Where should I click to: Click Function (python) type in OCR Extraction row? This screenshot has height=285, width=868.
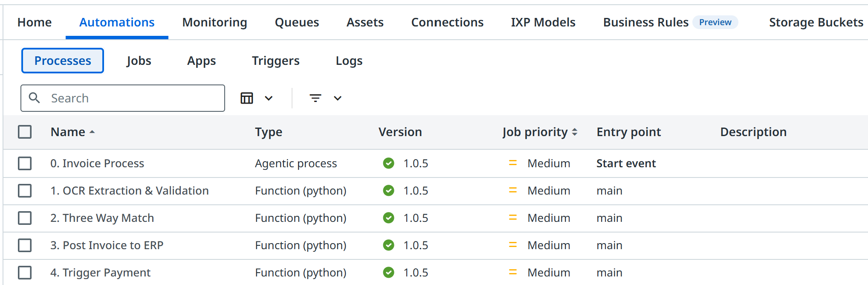click(x=301, y=191)
